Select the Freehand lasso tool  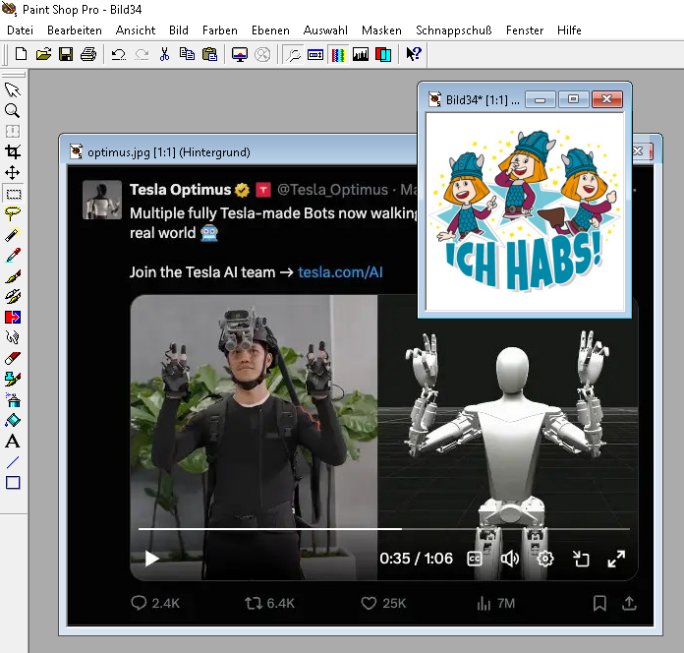tap(13, 214)
